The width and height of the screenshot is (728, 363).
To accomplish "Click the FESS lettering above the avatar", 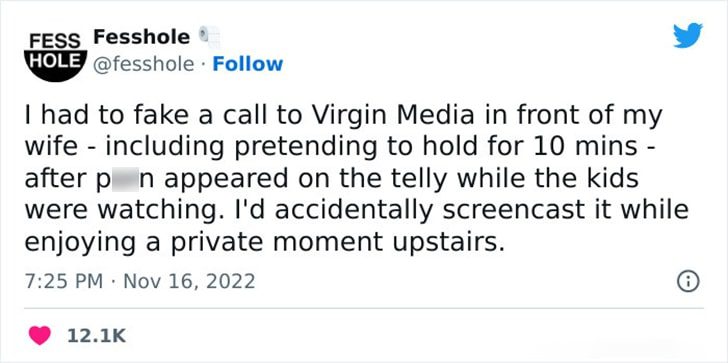I will click(x=55, y=40).
